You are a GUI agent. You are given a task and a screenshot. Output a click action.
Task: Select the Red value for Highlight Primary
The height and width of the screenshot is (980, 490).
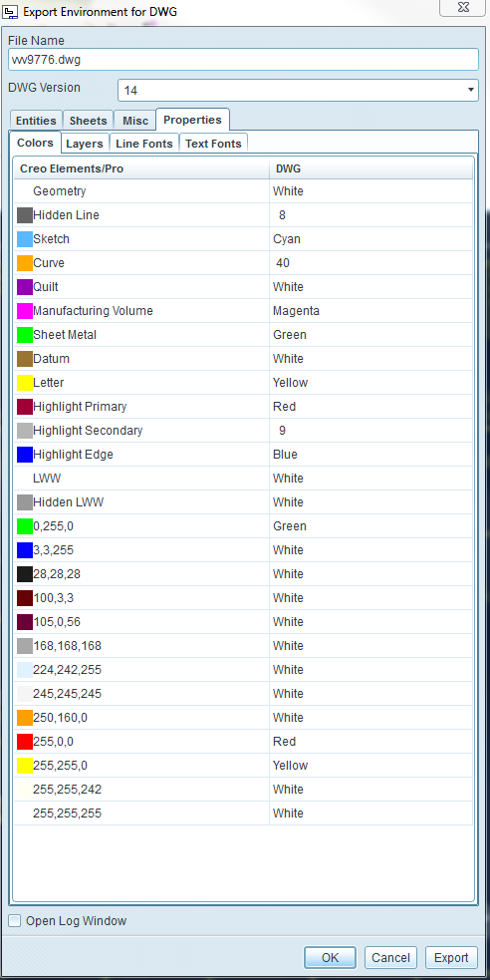284,407
